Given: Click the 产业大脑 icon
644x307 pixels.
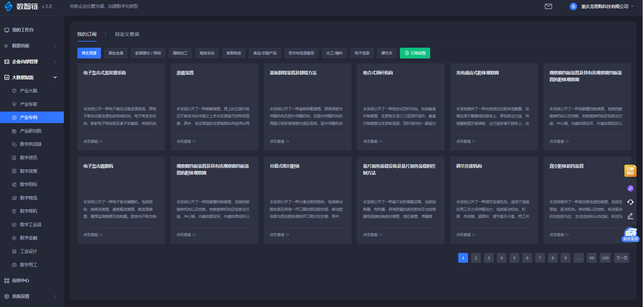Looking at the screenshot, I should 14,91.
